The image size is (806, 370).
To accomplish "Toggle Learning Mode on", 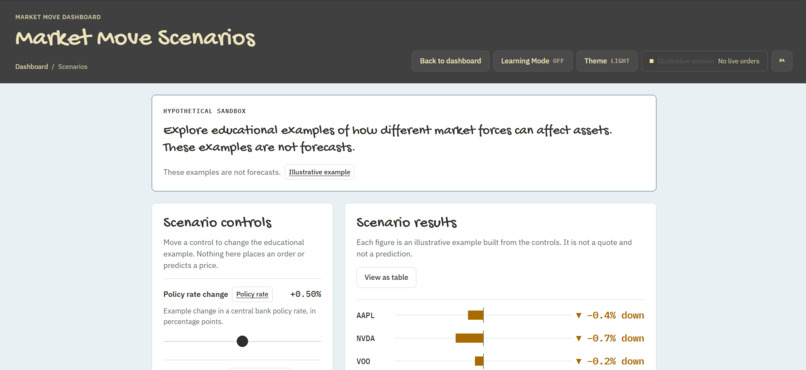I will click(x=533, y=61).
